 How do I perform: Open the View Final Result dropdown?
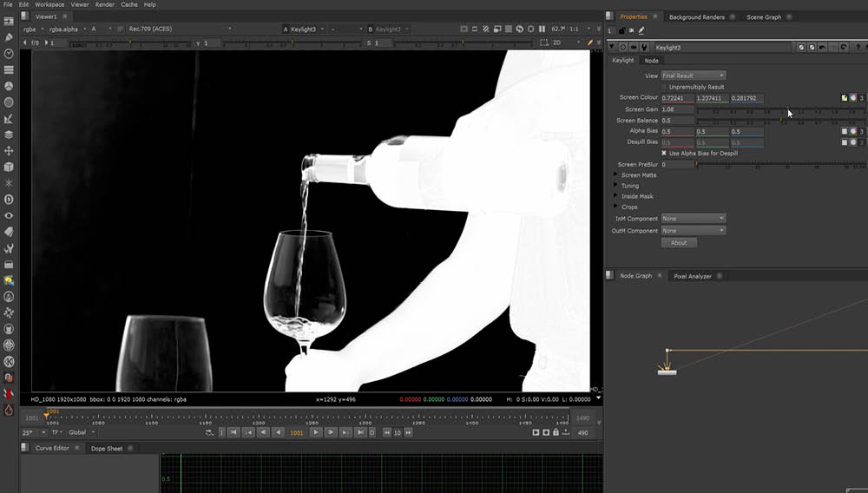click(x=694, y=76)
